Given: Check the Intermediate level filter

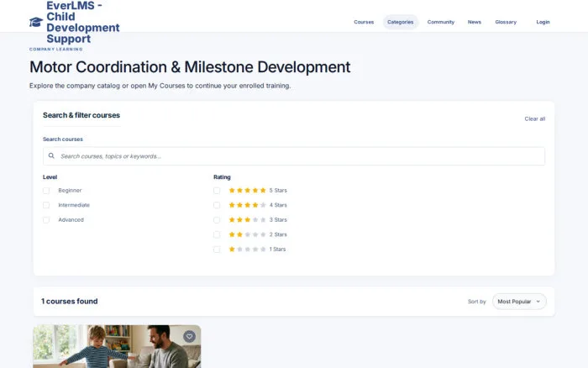Looking at the screenshot, I should [x=46, y=205].
